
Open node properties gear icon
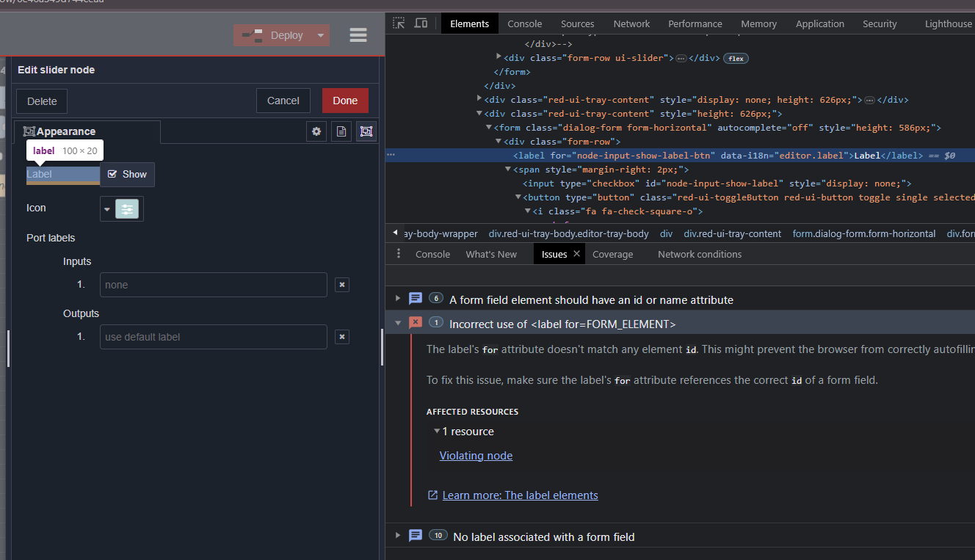click(316, 131)
